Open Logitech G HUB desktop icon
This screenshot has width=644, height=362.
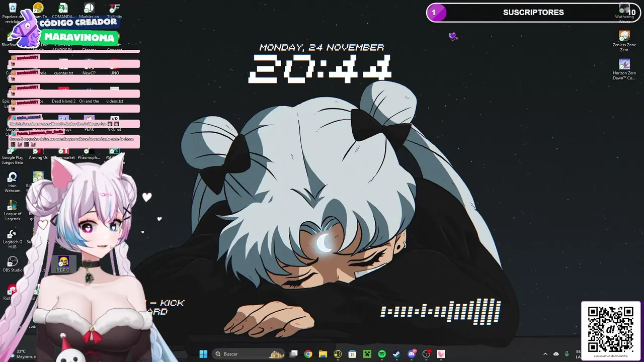13,238
